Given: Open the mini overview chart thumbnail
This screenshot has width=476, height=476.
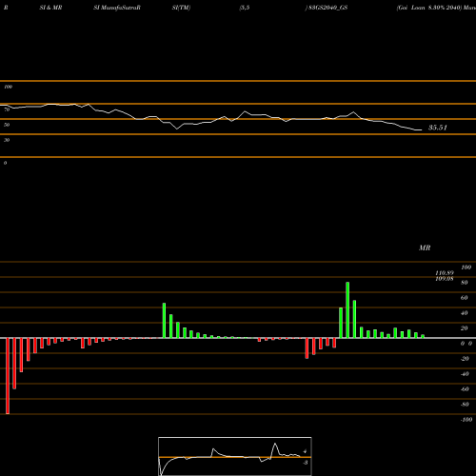Looking at the screenshot, I should click(235, 456).
